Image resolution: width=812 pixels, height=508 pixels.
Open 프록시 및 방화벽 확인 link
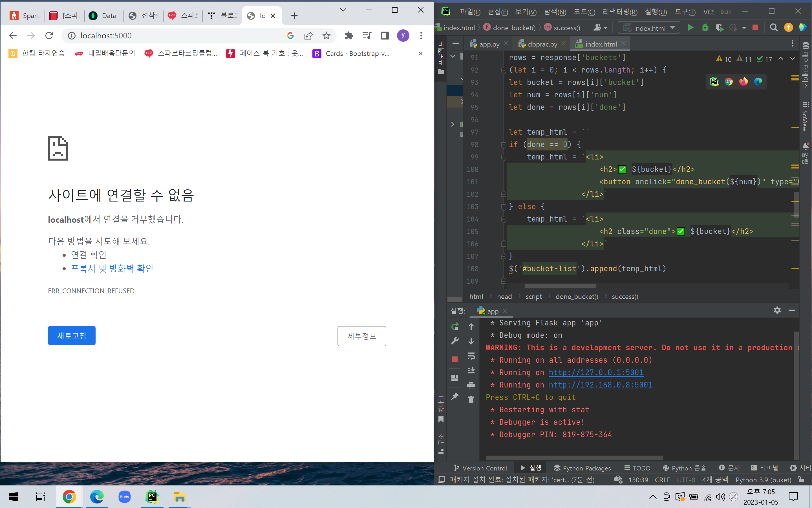[112, 268]
